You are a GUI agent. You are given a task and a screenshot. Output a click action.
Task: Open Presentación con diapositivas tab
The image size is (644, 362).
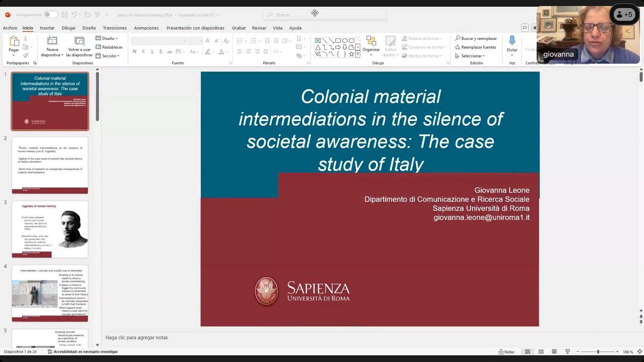195,28
